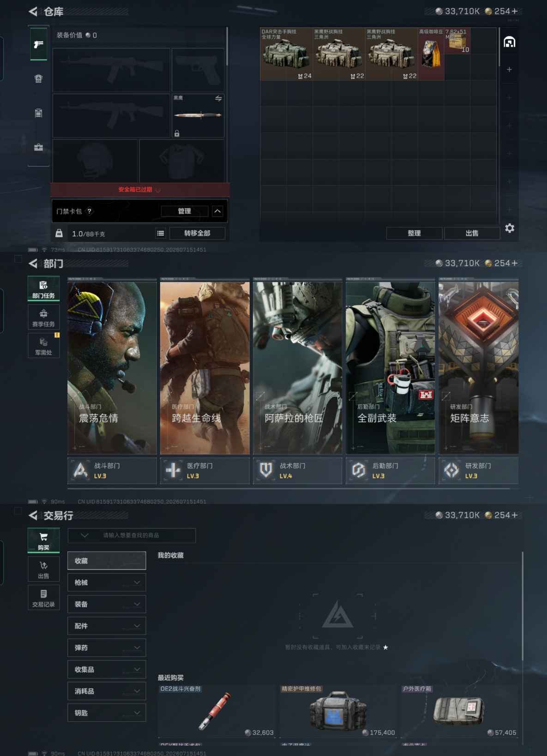
Task: Select the DAR突击手胸挂 item
Action: tap(286, 54)
